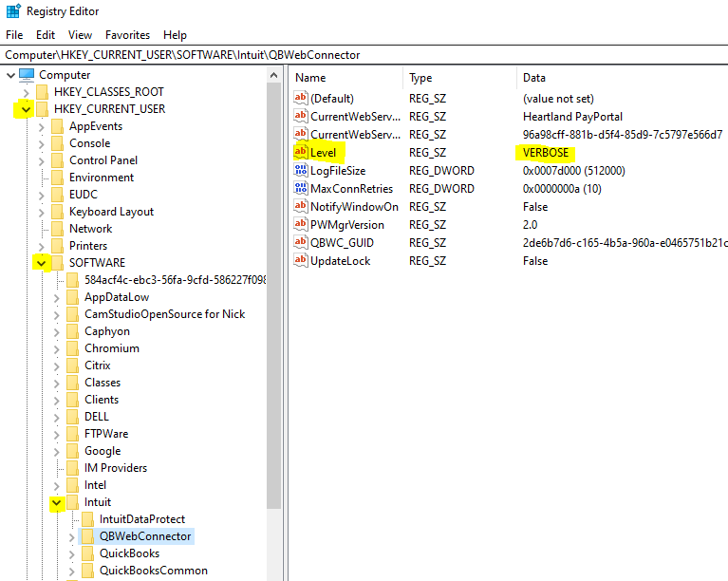Sort values by Data column header
The width and height of the screenshot is (728, 581).
tap(622, 78)
